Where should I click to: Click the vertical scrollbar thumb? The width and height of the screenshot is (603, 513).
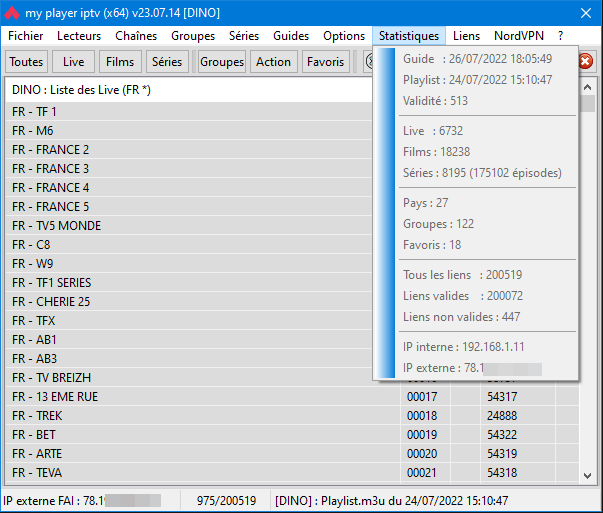587,103
